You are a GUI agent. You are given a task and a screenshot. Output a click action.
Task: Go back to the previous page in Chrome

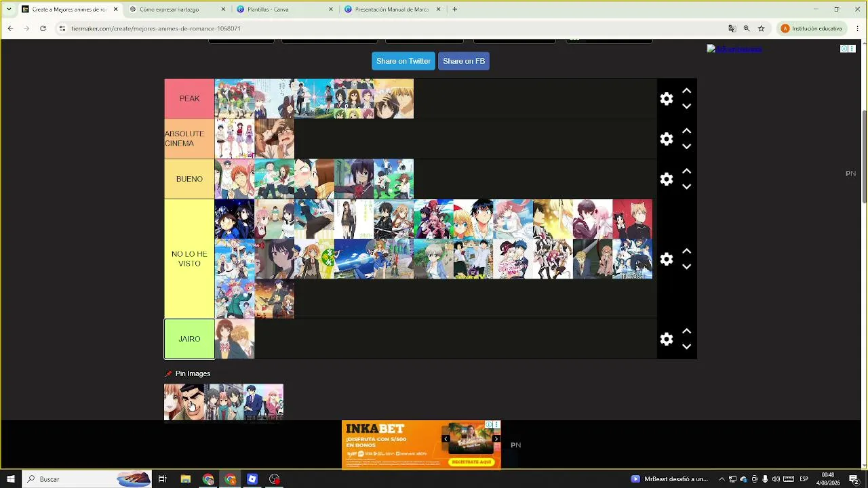click(10, 28)
